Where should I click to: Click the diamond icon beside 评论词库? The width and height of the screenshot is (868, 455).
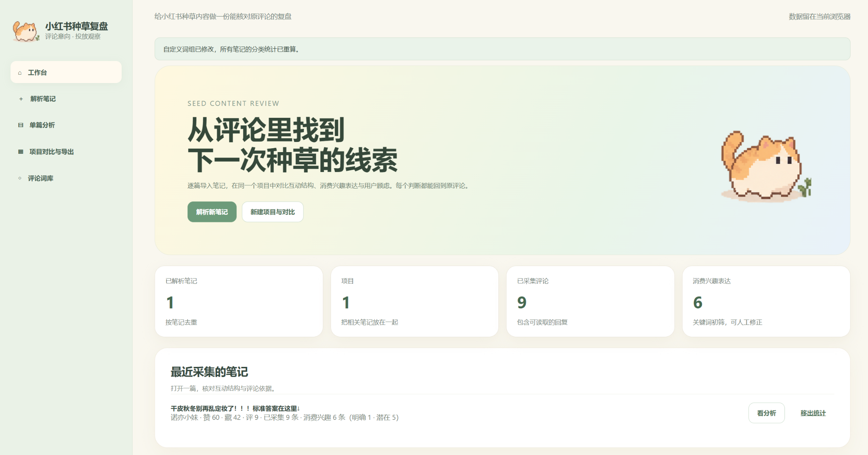[20, 178]
